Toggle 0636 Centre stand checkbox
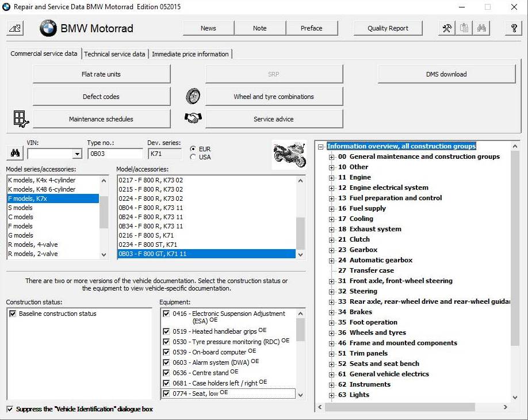 tap(166, 373)
